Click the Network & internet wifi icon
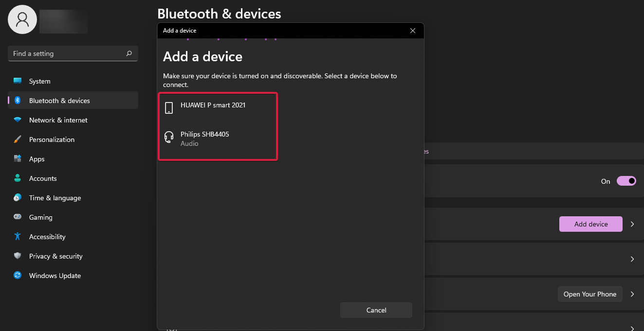644x331 pixels. (x=18, y=120)
